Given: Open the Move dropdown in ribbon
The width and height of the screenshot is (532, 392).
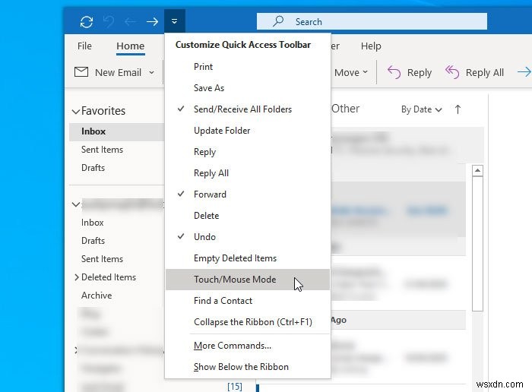Looking at the screenshot, I should click(x=351, y=72).
